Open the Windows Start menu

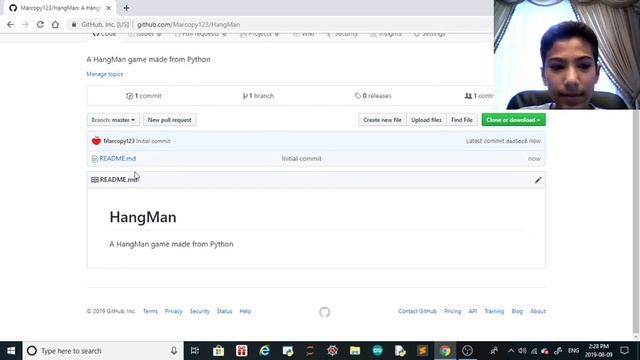point(11,351)
